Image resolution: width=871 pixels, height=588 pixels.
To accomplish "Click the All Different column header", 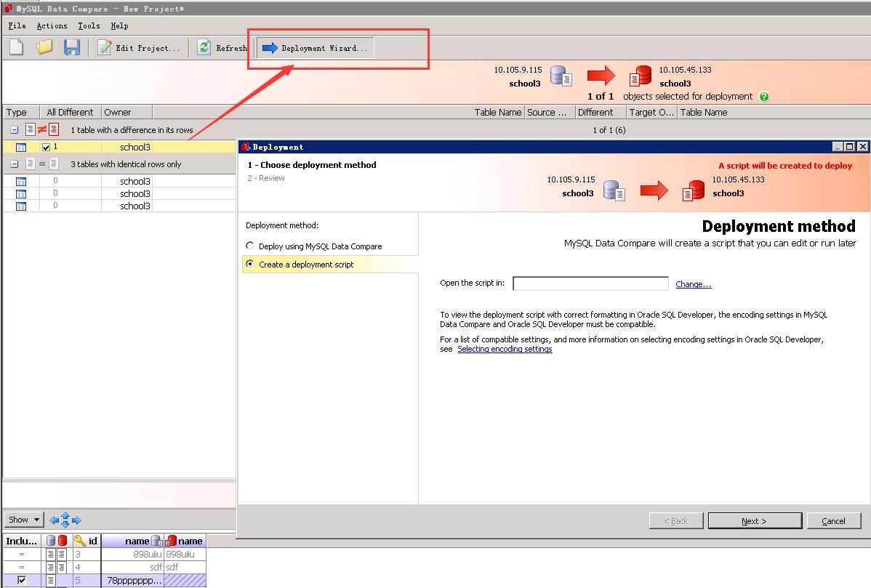I will click(x=71, y=112).
